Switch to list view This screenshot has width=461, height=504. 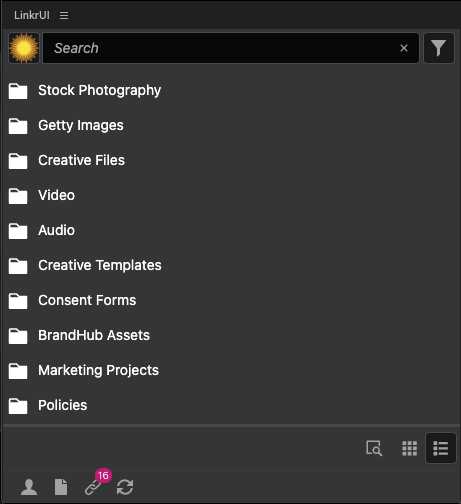pos(441,448)
